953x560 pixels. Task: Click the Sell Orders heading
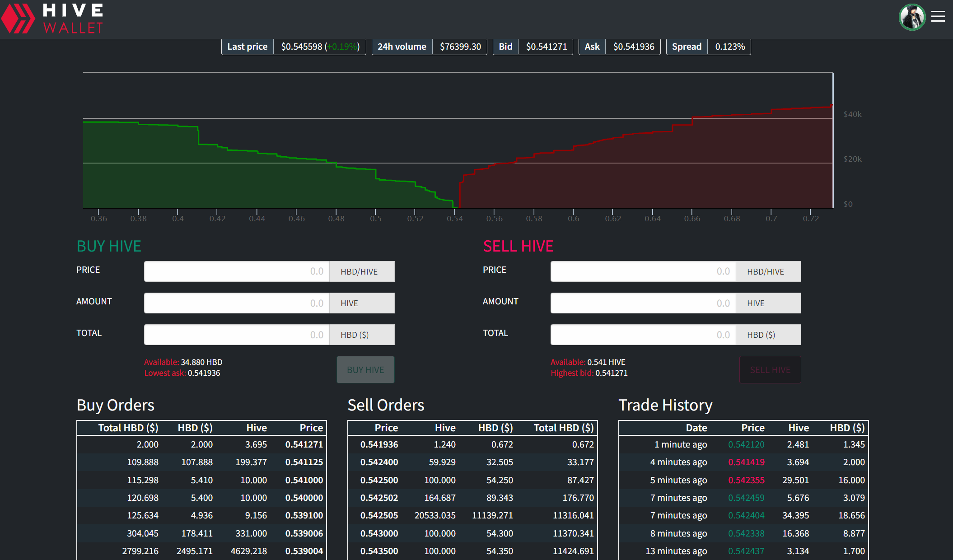pos(386,405)
